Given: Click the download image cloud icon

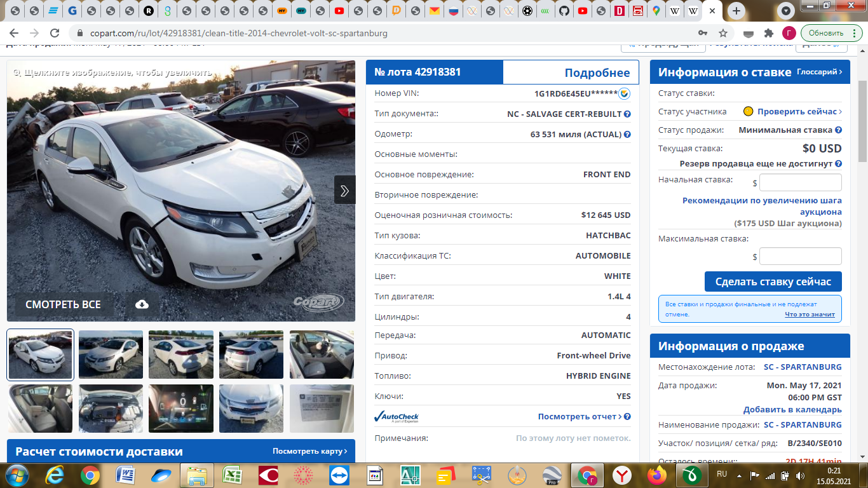Looking at the screenshot, I should click(142, 304).
